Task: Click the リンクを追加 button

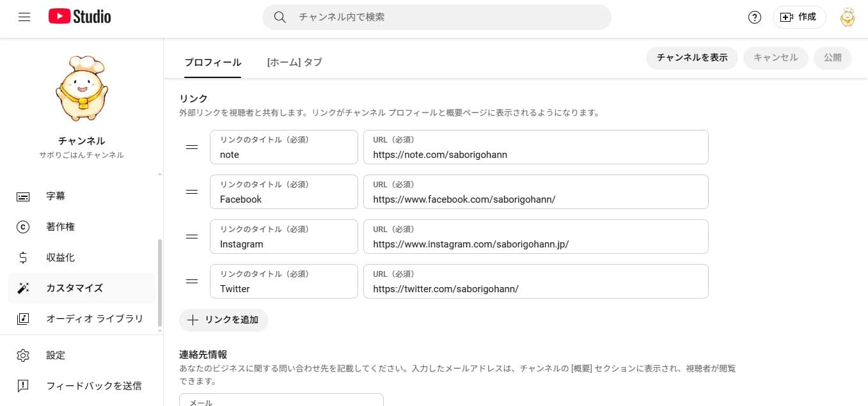Action: [x=223, y=320]
